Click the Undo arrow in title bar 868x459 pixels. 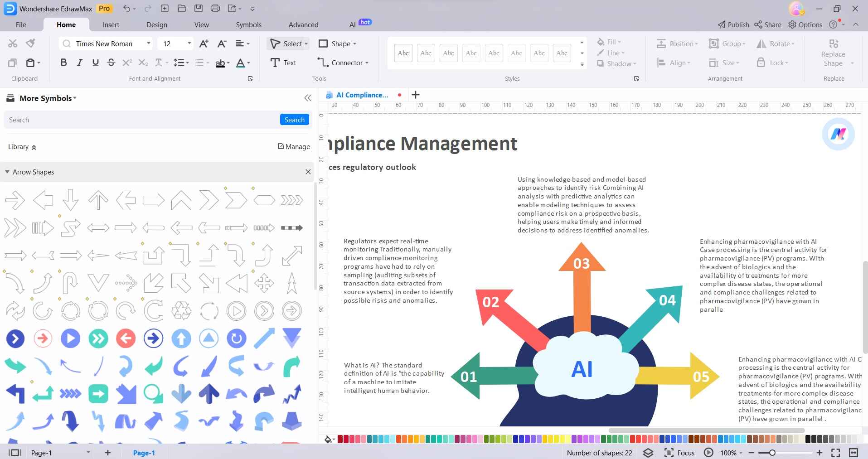pos(126,9)
